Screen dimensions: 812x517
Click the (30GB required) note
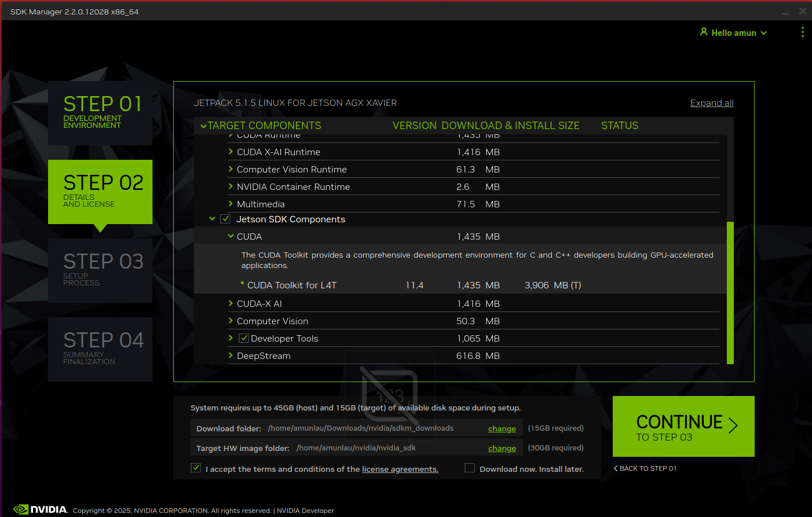555,448
